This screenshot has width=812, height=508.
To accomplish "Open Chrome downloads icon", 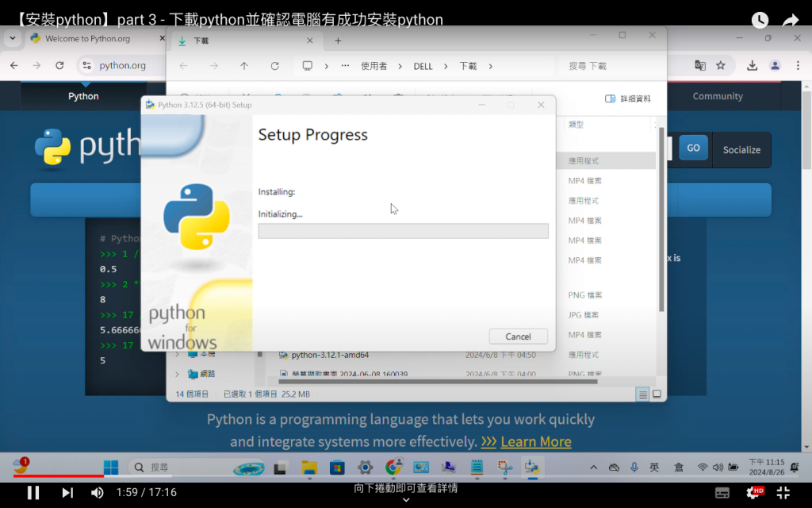I will click(752, 65).
